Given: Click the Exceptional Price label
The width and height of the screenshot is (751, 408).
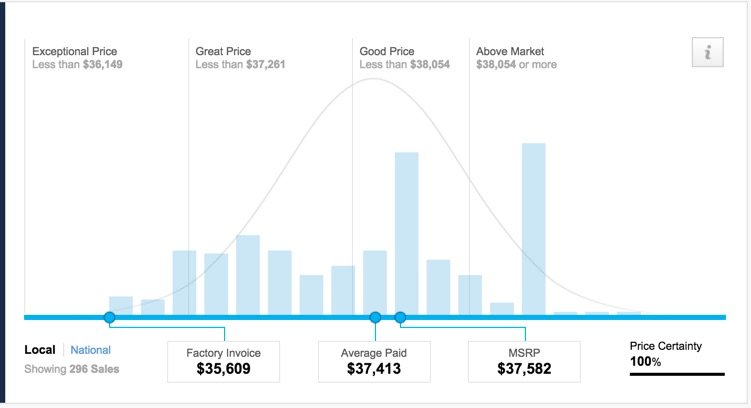Looking at the screenshot, I should pos(74,51).
